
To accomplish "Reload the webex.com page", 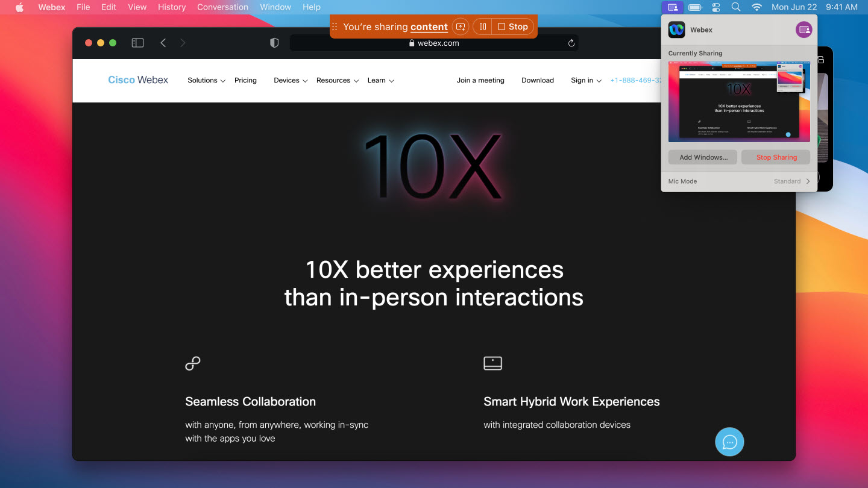I will click(571, 43).
